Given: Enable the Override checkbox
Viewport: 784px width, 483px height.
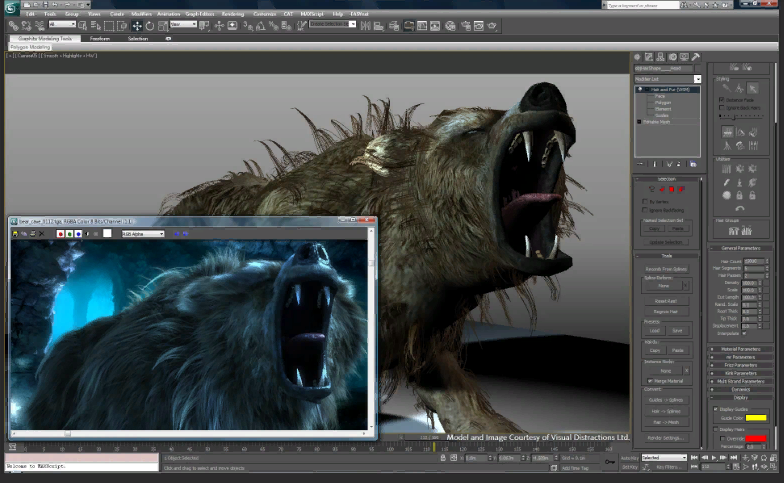Looking at the screenshot, I should point(722,438).
